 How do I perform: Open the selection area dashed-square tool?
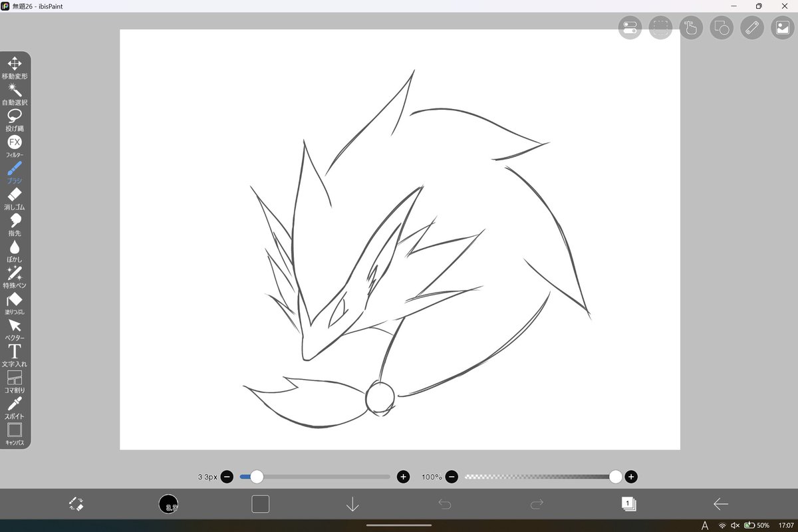tap(660, 28)
